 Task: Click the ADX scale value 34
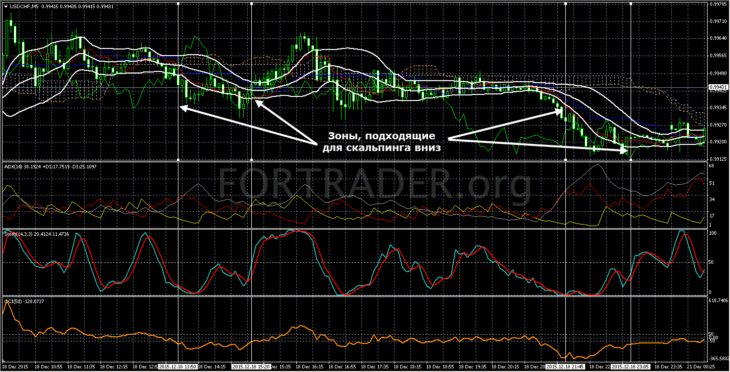click(711, 199)
